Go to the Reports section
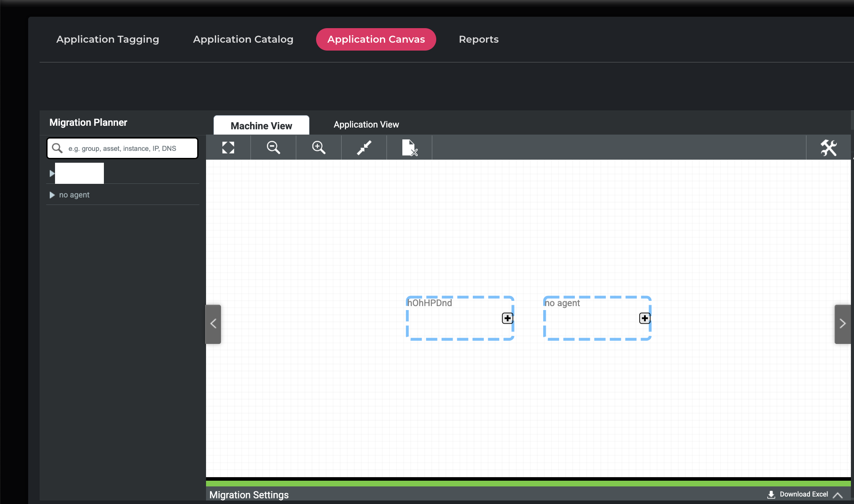This screenshot has height=504, width=854. coord(479,39)
